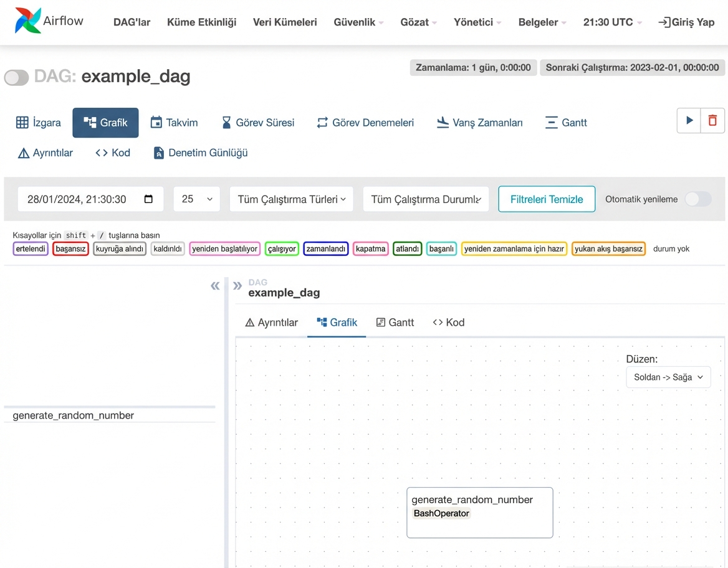Collapse the left panel with double chevron
Screen dimensions: 728x568
point(215,286)
